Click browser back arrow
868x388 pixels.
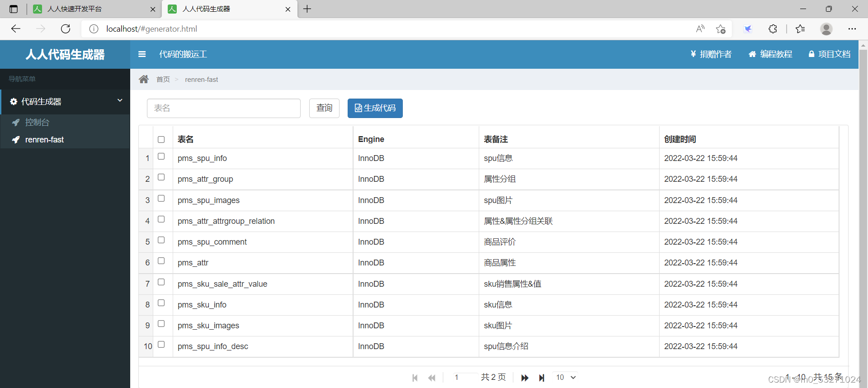click(16, 29)
